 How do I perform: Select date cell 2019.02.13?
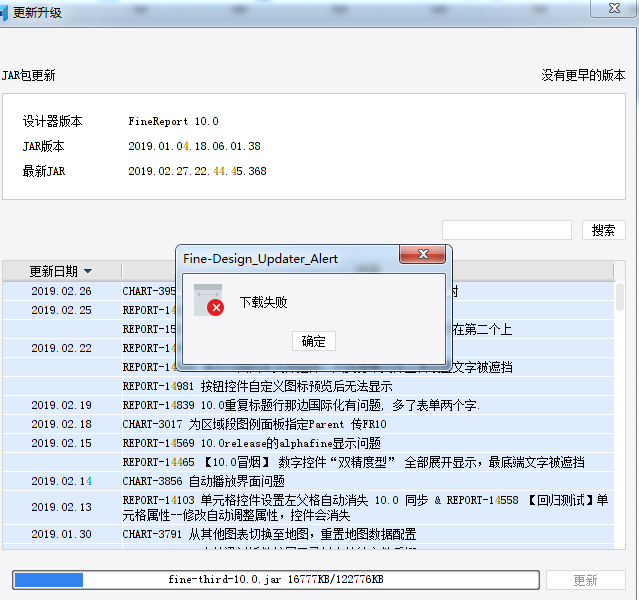coord(62,507)
